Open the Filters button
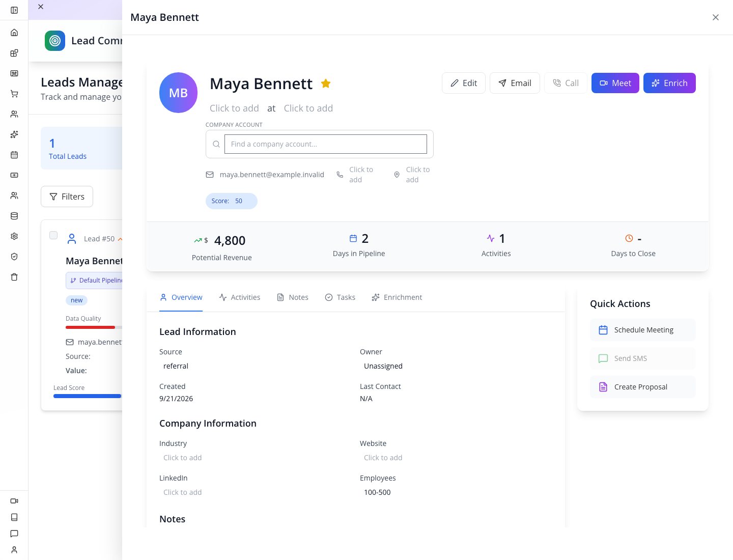The width and height of the screenshot is (733, 560). pyautogui.click(x=67, y=197)
